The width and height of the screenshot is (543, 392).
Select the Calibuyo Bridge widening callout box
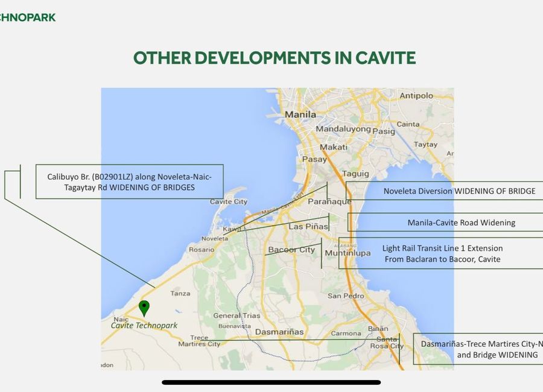tap(130, 182)
